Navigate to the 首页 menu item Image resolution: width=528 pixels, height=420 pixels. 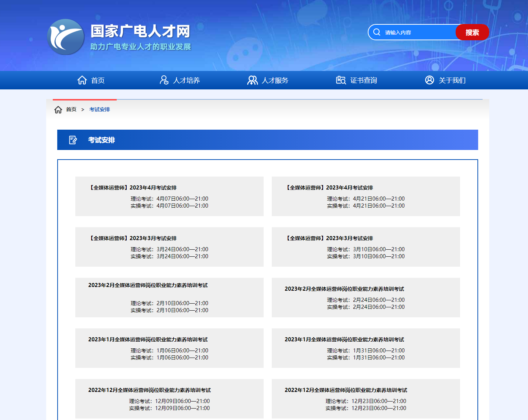(97, 80)
